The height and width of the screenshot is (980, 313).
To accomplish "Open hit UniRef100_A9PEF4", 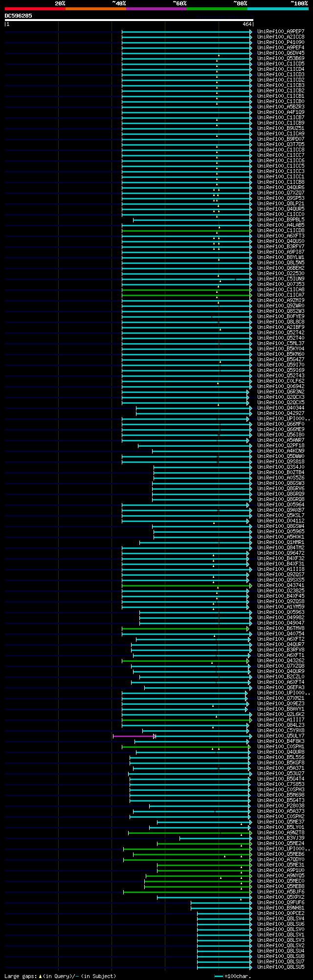I will pos(281,48).
